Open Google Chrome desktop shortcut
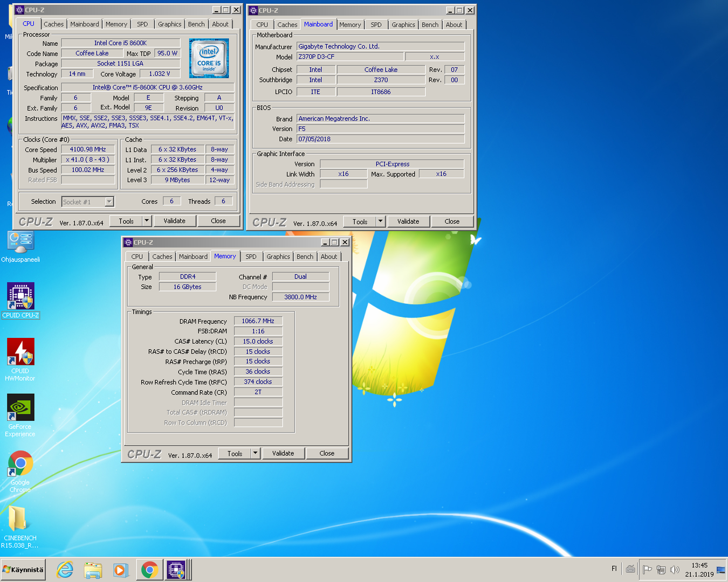The height and width of the screenshot is (582, 728). pos(20,472)
